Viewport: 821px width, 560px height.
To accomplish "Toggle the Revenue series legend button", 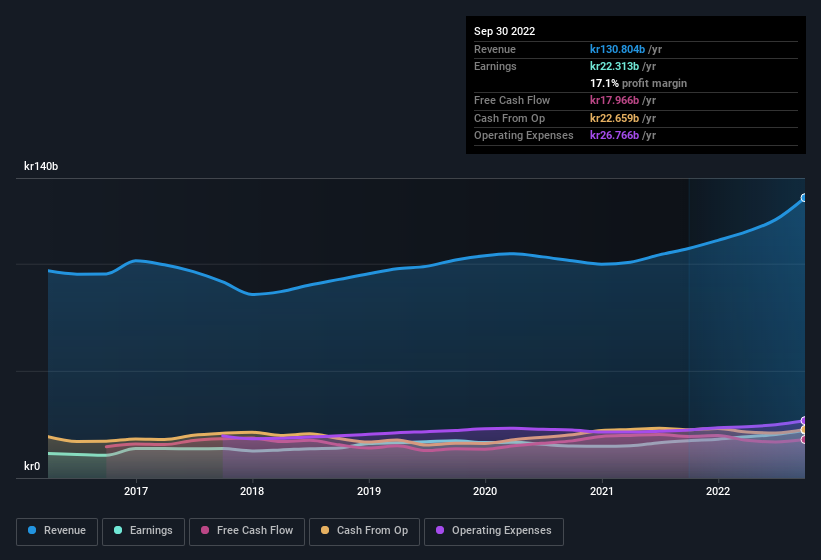I will [x=57, y=531].
